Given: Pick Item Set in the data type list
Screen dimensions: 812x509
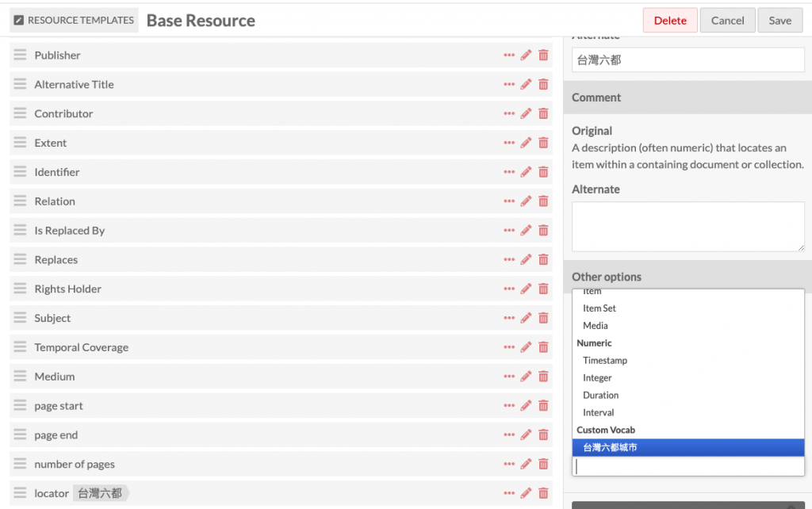Looking at the screenshot, I should (599, 308).
